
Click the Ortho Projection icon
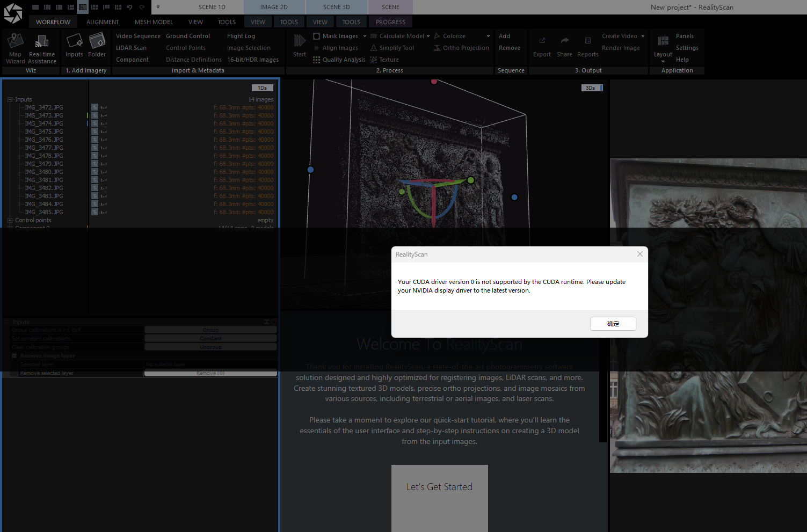437,48
